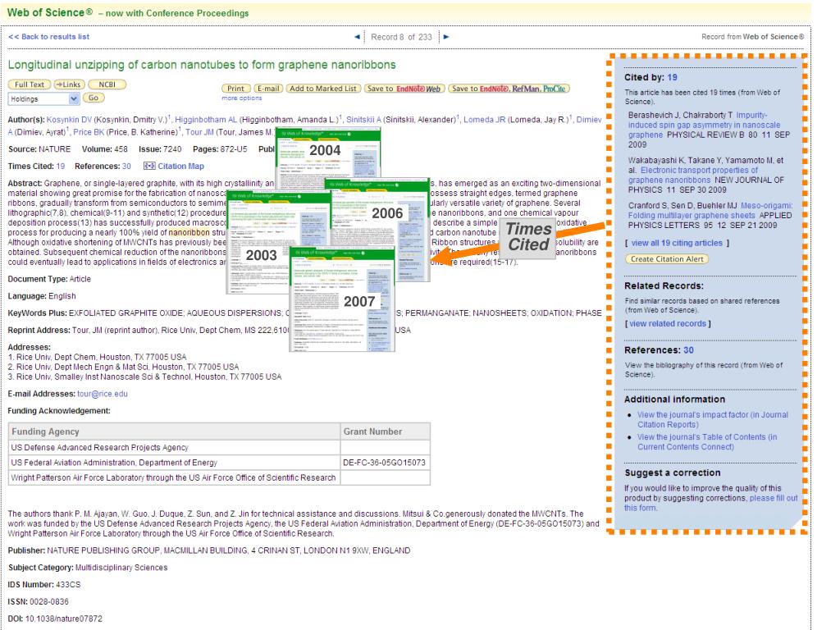
Task: Click the Funding Agency column header
Action: coord(174,431)
